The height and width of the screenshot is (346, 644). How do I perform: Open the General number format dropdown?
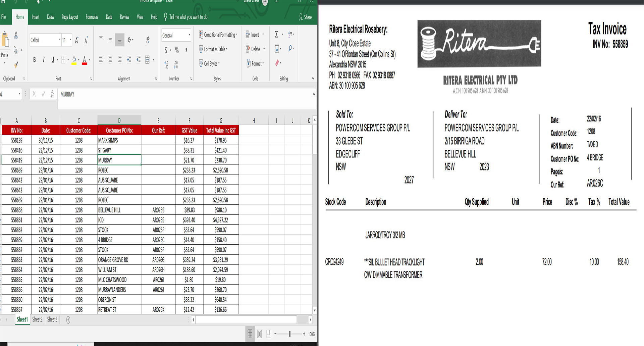tap(189, 35)
